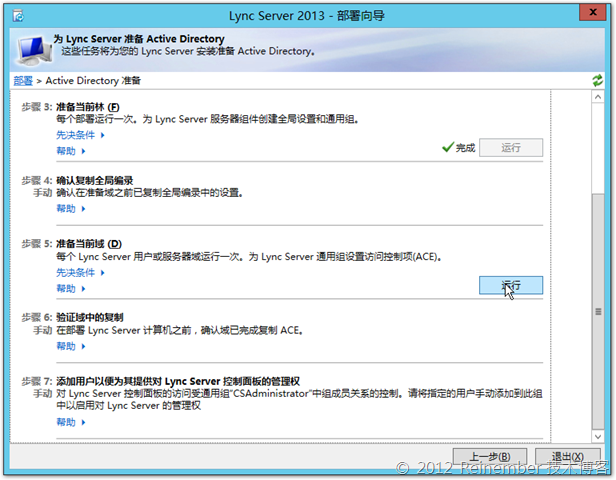Click the green check mark for step 3
The width and height of the screenshot is (616, 480).
448,147
